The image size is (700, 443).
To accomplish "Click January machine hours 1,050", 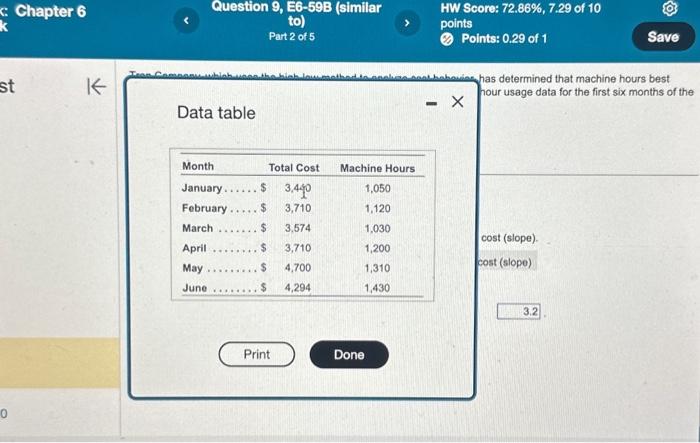I will pyautogui.click(x=378, y=188).
